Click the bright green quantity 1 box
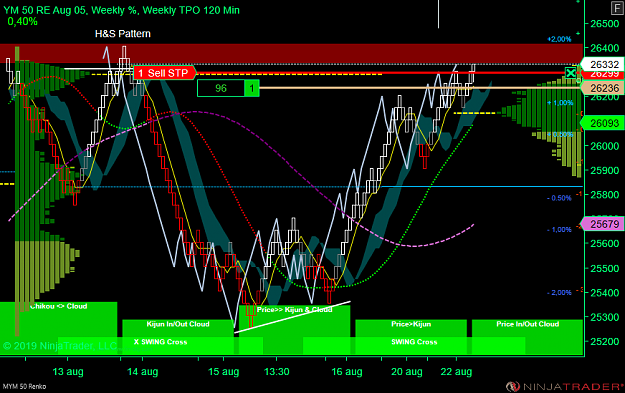This screenshot has width=625, height=393. pyautogui.click(x=252, y=88)
